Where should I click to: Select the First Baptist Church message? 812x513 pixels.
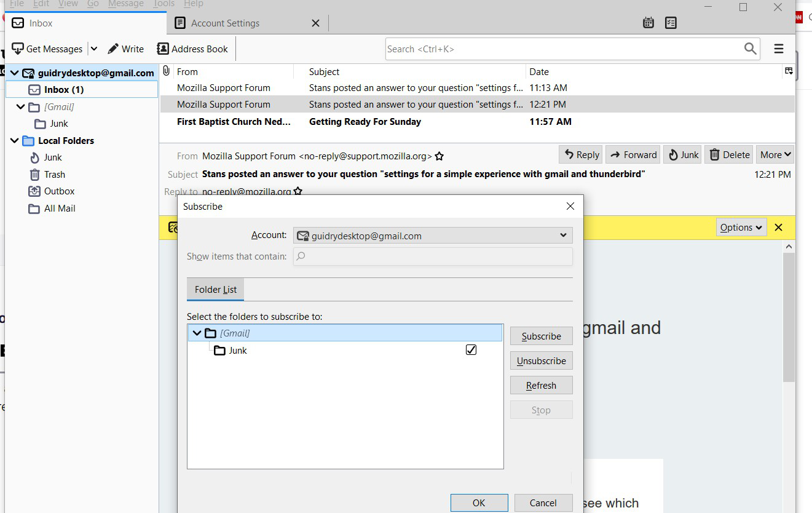coord(477,121)
